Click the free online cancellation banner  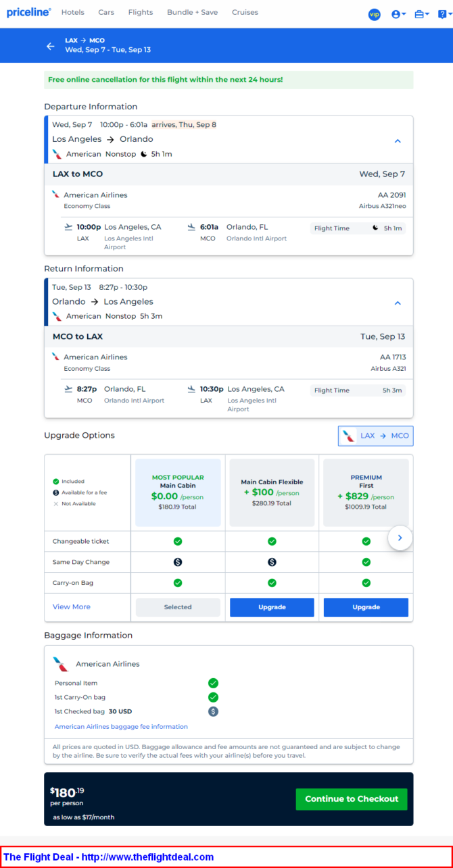tap(229, 80)
